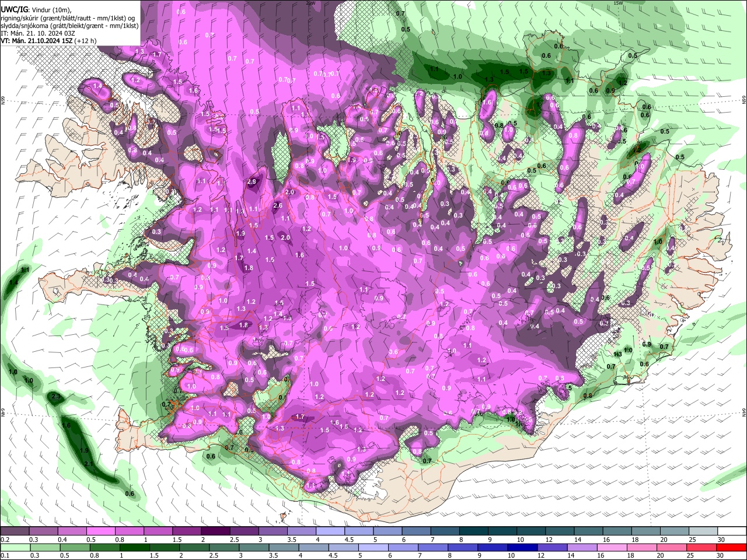Click the 'slydda/snjókoma (grátt/bleikt/grænt - mm/1klst)' line
The height and width of the screenshot is (560, 747).
tap(69, 26)
